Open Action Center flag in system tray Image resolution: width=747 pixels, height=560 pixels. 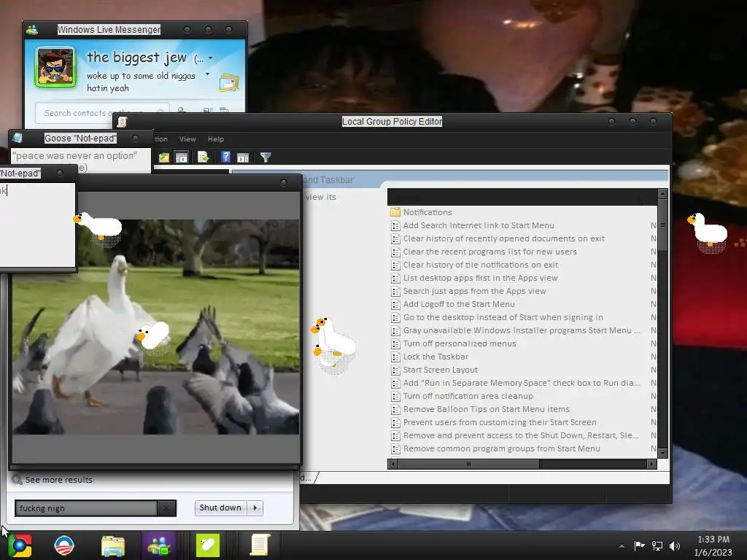tap(639, 545)
